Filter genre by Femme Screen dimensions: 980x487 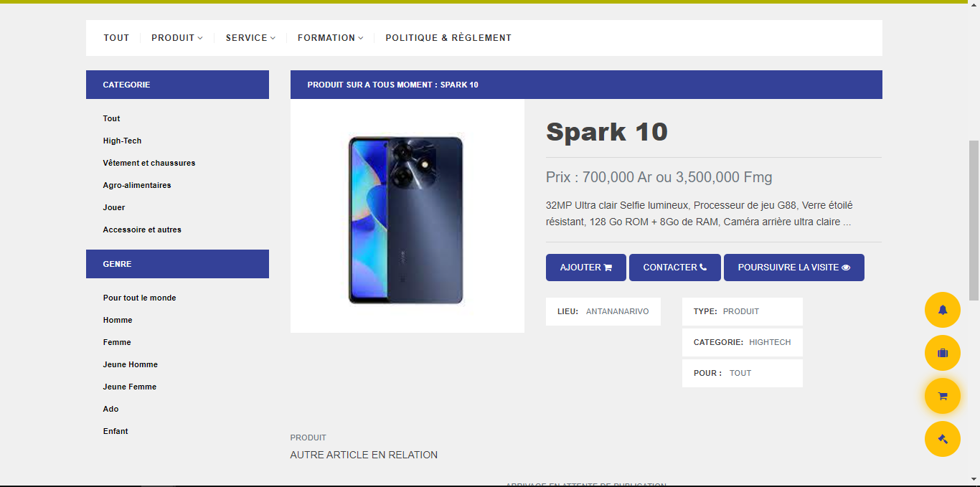[x=117, y=343]
